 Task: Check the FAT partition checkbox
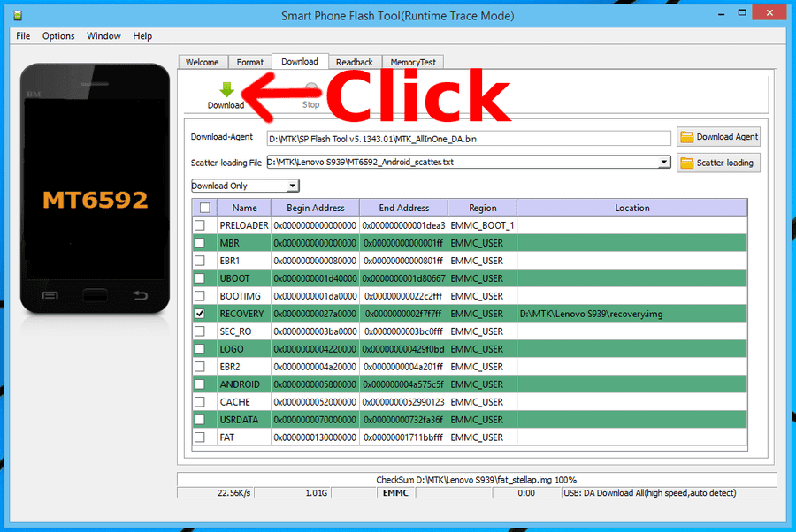200,437
